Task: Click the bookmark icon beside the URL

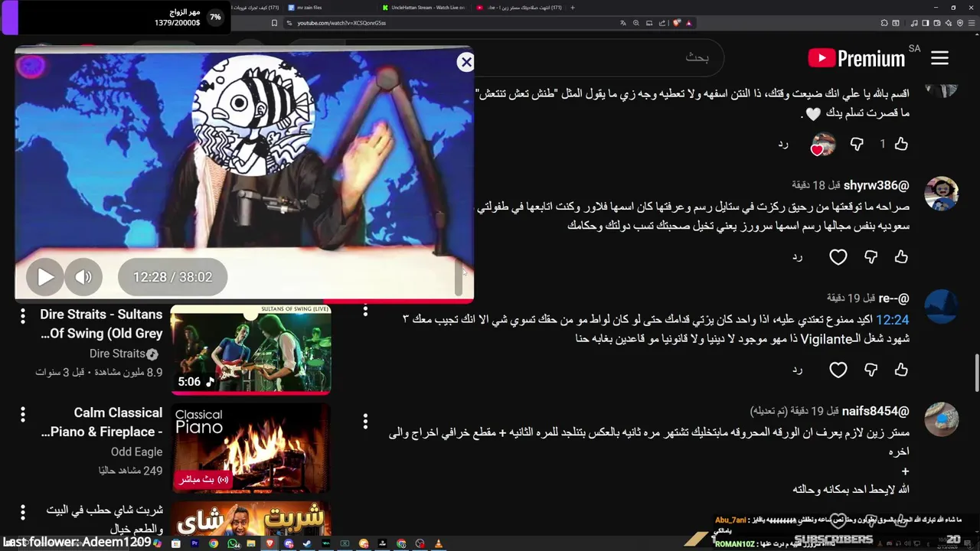Action: (274, 23)
